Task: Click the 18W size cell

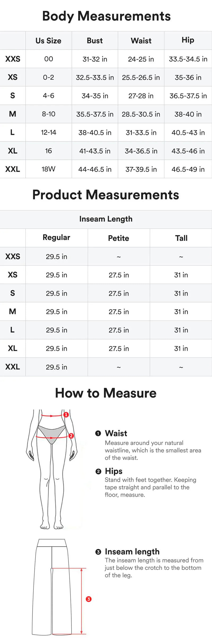Action: [x=48, y=169]
